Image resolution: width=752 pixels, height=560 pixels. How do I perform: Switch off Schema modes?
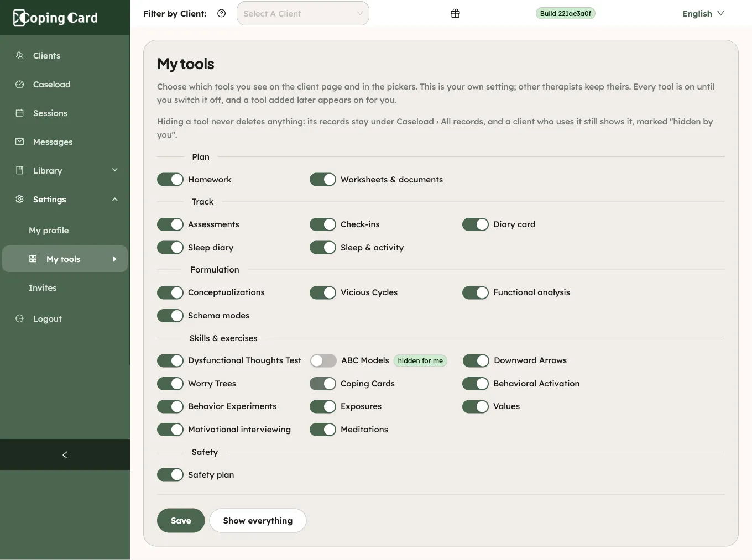click(170, 316)
